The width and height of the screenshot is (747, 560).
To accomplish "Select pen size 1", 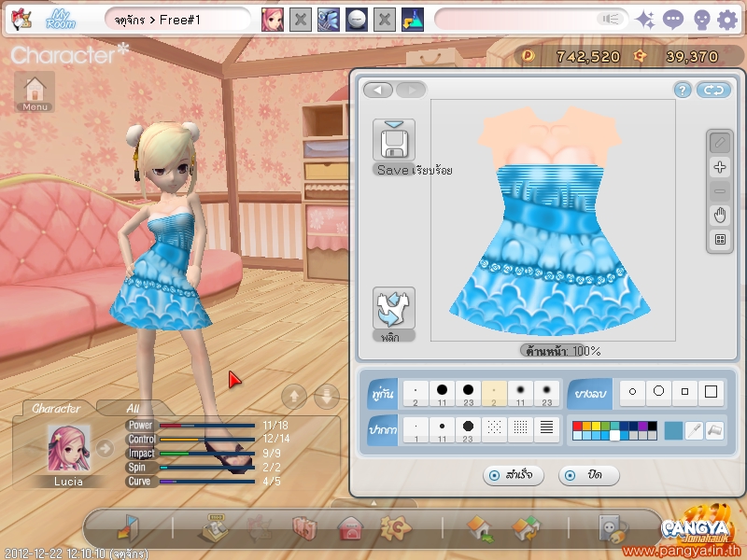I will (416, 430).
